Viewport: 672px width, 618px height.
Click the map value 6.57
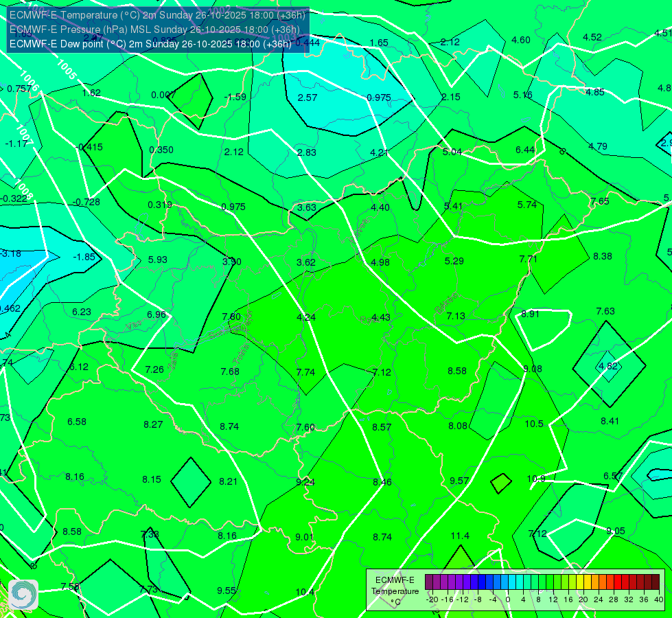tap(613, 476)
